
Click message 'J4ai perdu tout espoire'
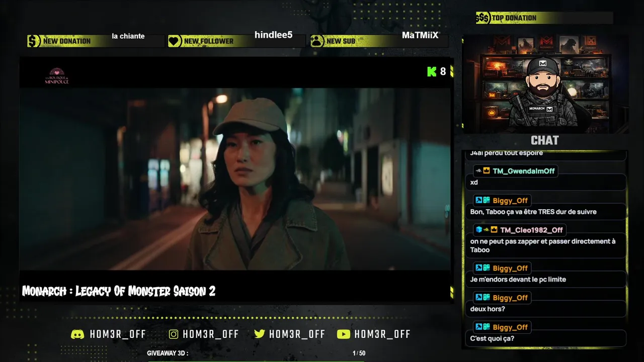[507, 153]
